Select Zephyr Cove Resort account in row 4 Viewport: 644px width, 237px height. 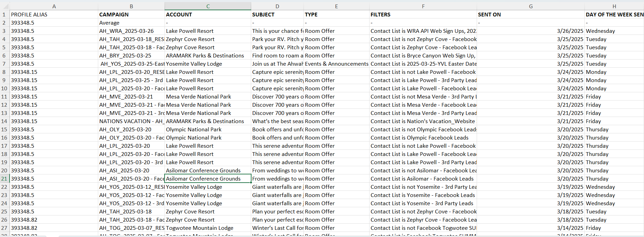(x=208, y=39)
